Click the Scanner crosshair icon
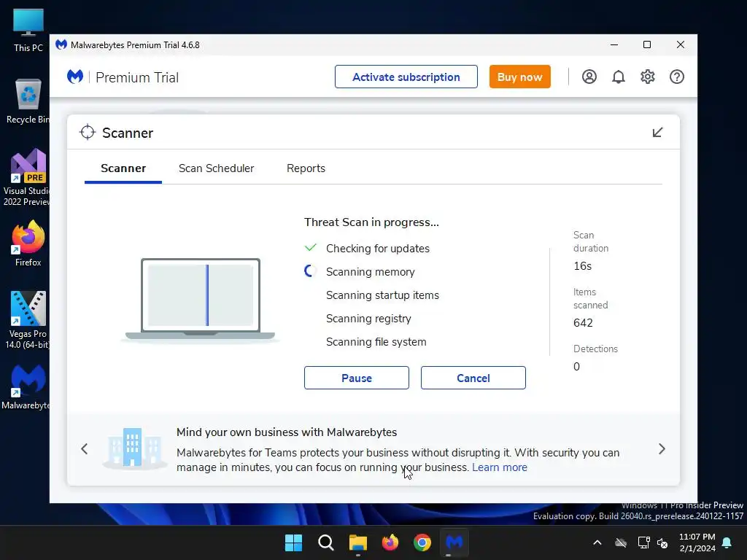The width and height of the screenshot is (747, 560). [88, 133]
